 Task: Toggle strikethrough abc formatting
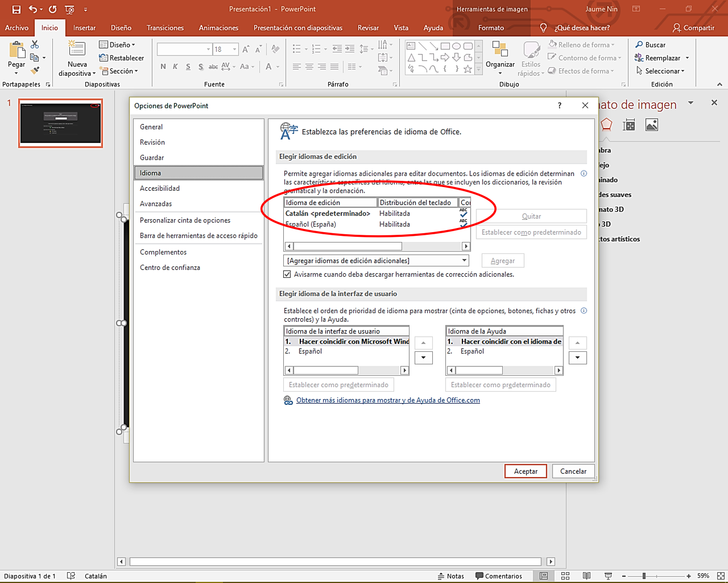[213, 66]
